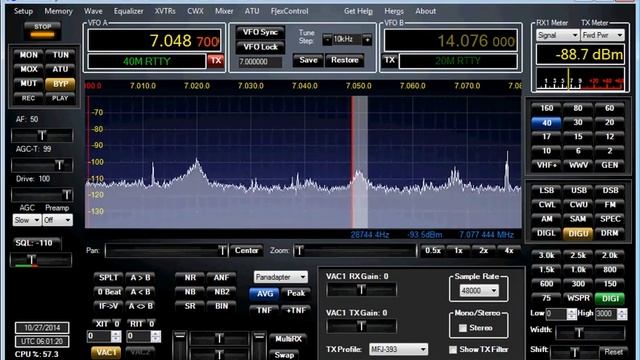640x360 pixels.
Task: Select LSB mode
Action: 547,190
